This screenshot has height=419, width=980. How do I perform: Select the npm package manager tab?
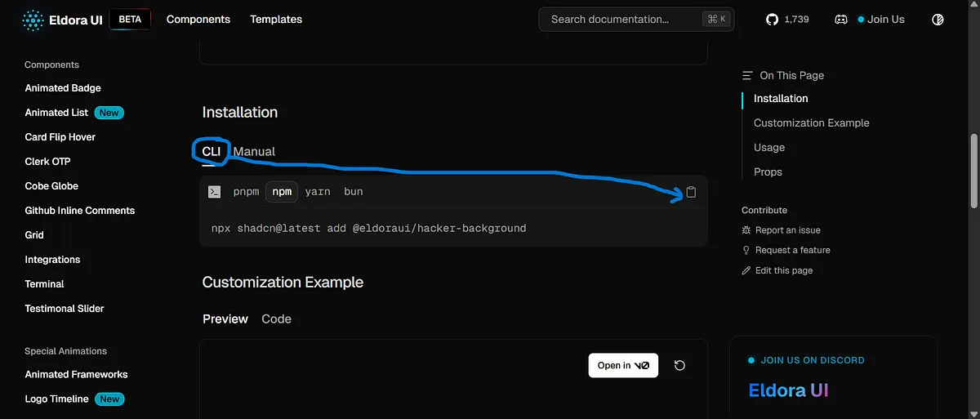tap(282, 192)
